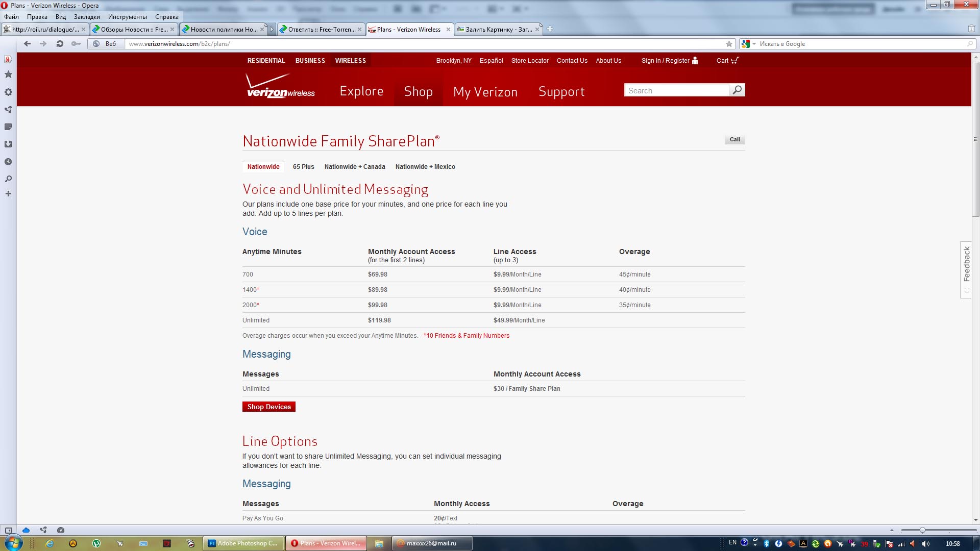Open the Feedback side tab
The width and height of the screenshot is (980, 551).
pos(966,269)
